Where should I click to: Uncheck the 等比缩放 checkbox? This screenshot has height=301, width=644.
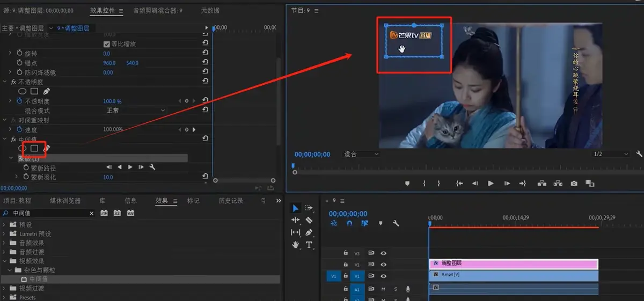[x=106, y=44]
